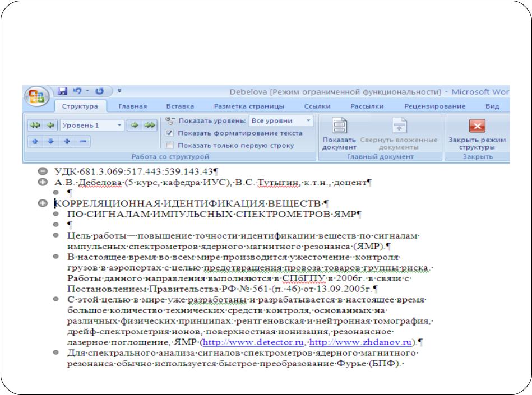
Task: Click the 'Показать документ' button
Action: 339,133
